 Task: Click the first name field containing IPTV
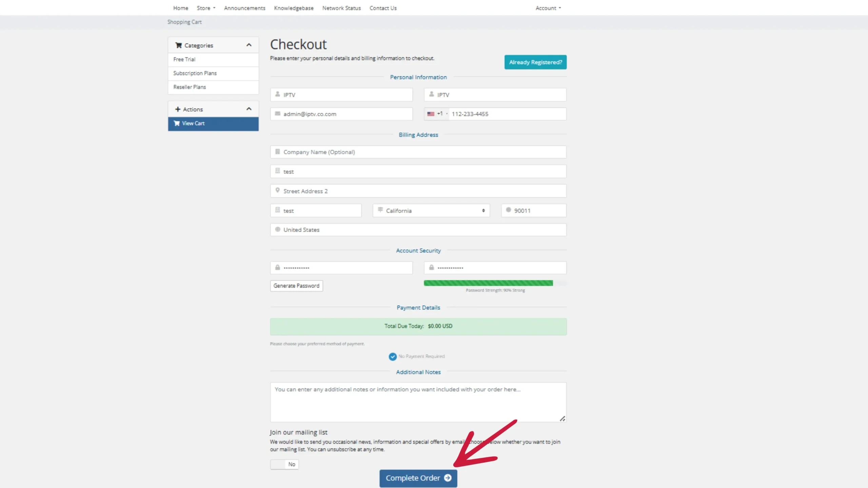coord(341,95)
